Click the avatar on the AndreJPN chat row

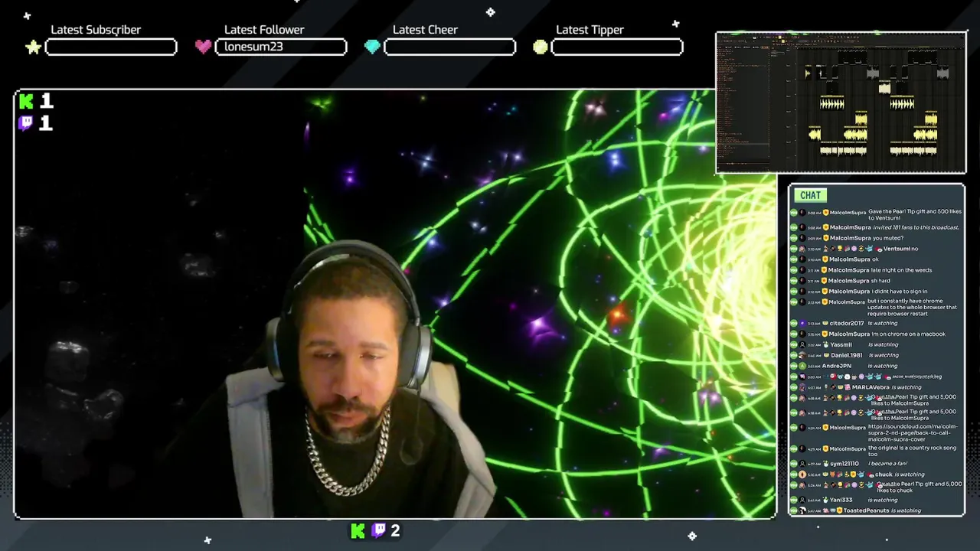click(802, 366)
